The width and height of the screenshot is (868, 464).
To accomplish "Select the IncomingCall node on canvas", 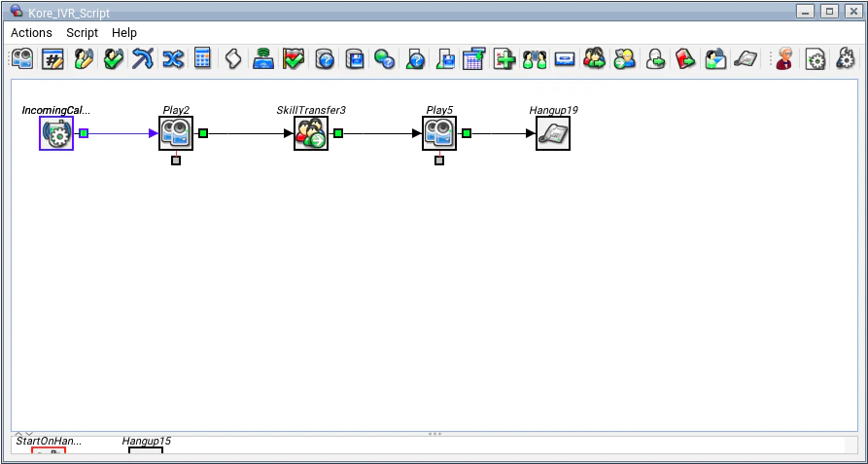I will tap(56, 133).
